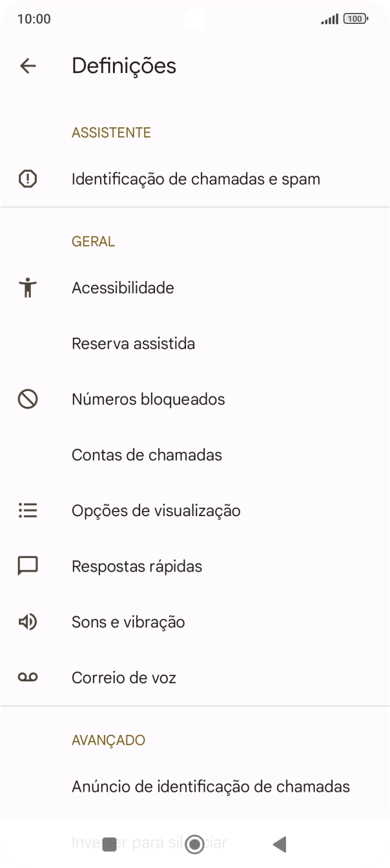Tap the Android back navigation triangle

pos(280,843)
